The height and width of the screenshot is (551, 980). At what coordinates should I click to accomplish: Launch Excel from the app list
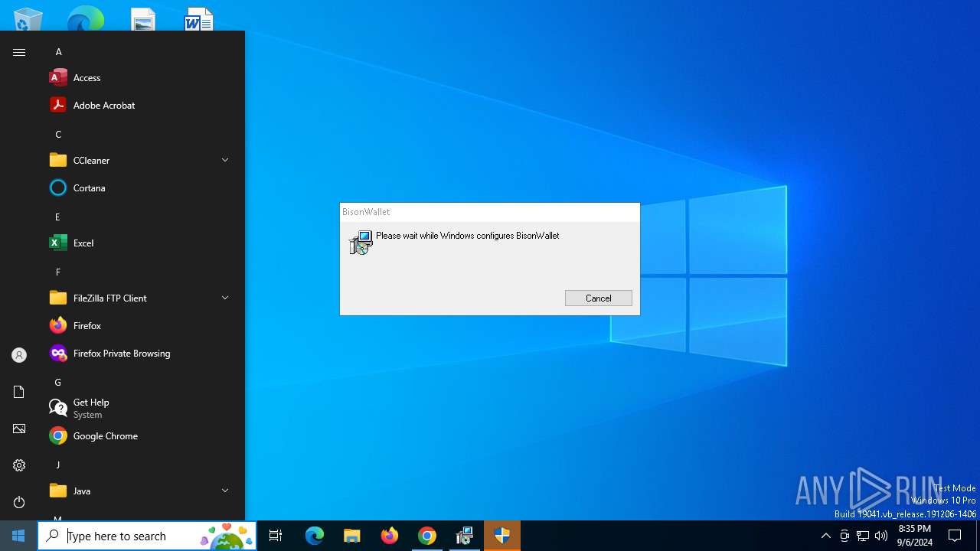141,243
